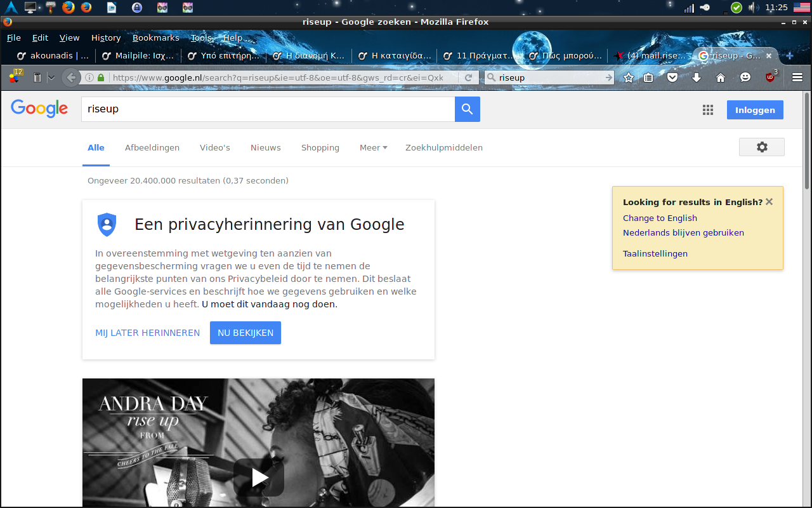Screen dimensions: 812x508
Task: Click the smiley face toolbar icon
Action: [745, 77]
